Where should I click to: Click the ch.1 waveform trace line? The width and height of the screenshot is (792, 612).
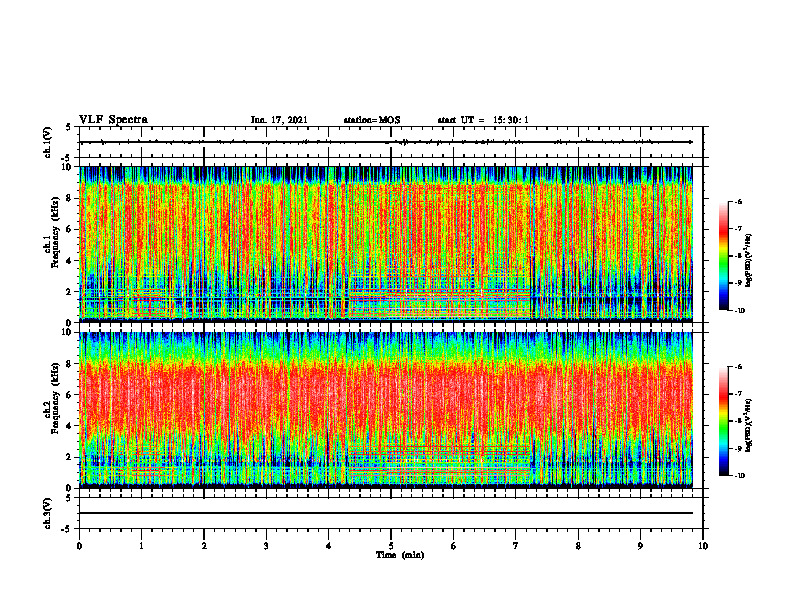point(386,142)
